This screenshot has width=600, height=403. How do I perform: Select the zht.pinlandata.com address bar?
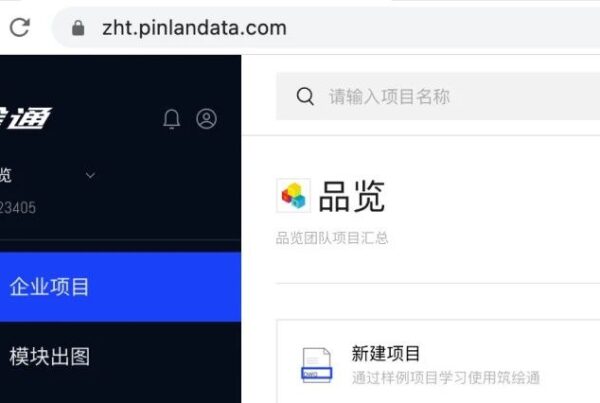pos(325,28)
